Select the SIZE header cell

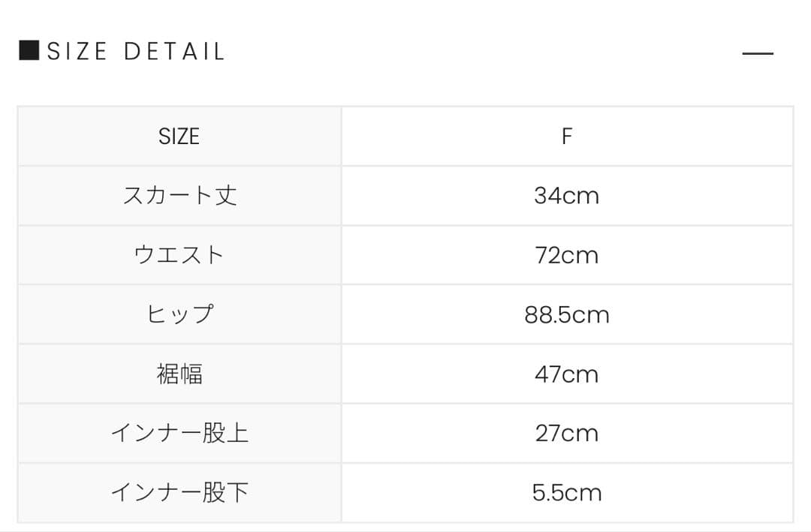179,136
